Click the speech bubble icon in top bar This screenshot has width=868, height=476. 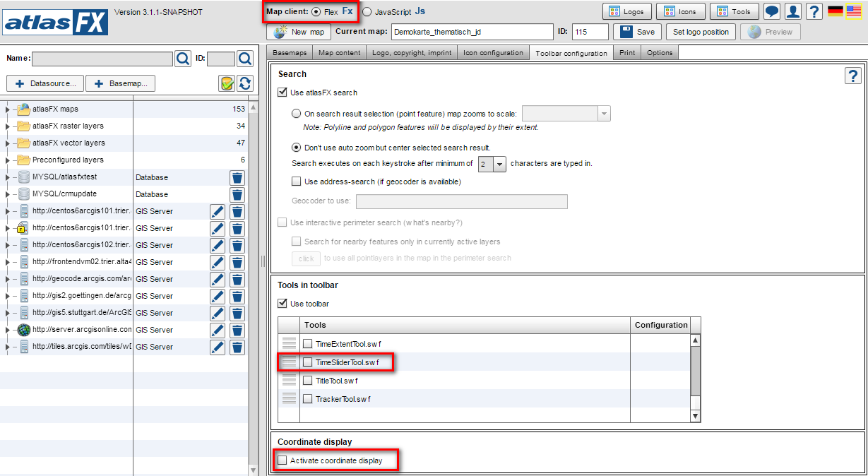pos(772,11)
